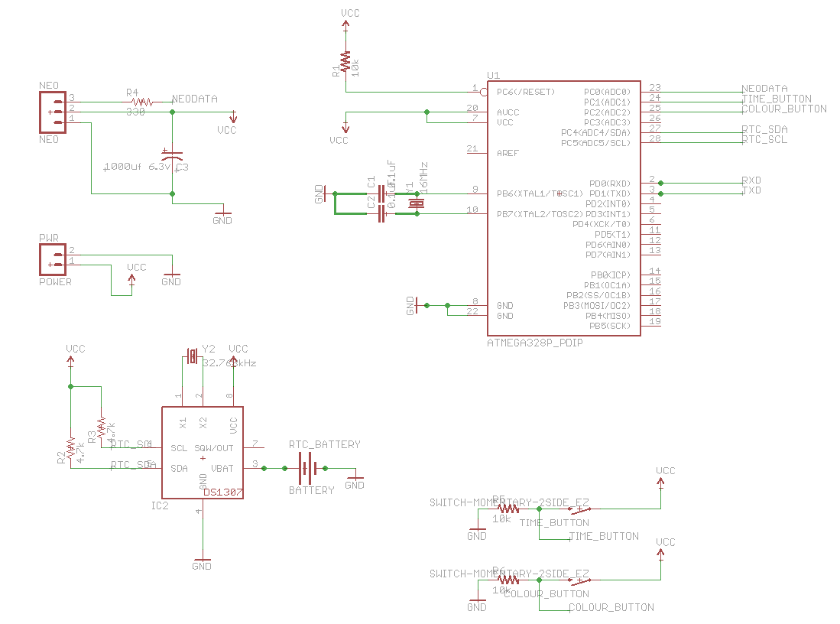Select the SQW/OUT pin label

pyautogui.click(x=214, y=448)
